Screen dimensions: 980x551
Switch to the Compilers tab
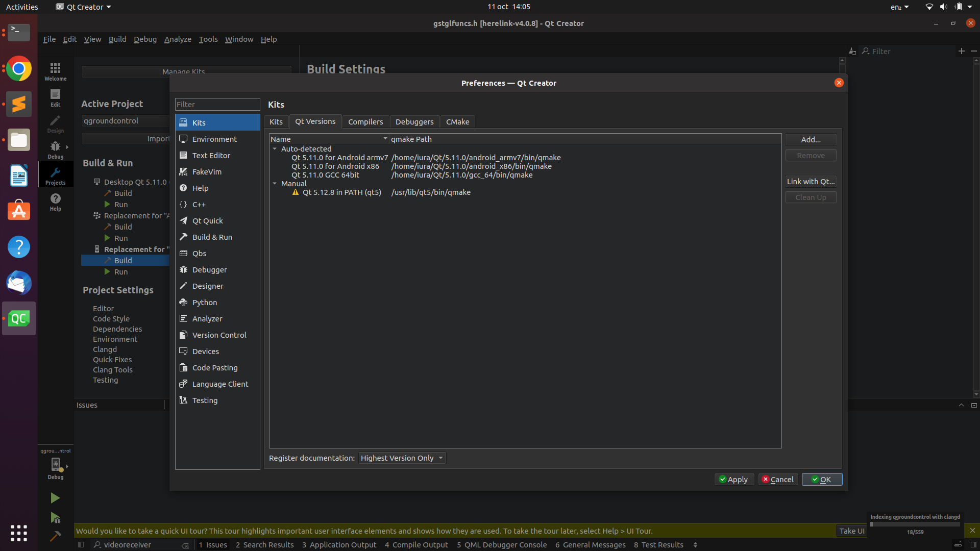[x=365, y=121]
